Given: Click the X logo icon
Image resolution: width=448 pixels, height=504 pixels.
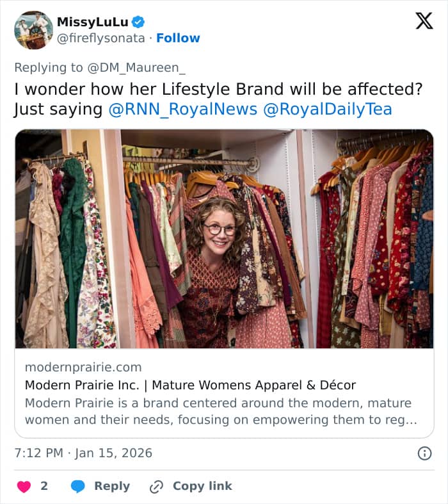Looking at the screenshot, I should point(424,21).
